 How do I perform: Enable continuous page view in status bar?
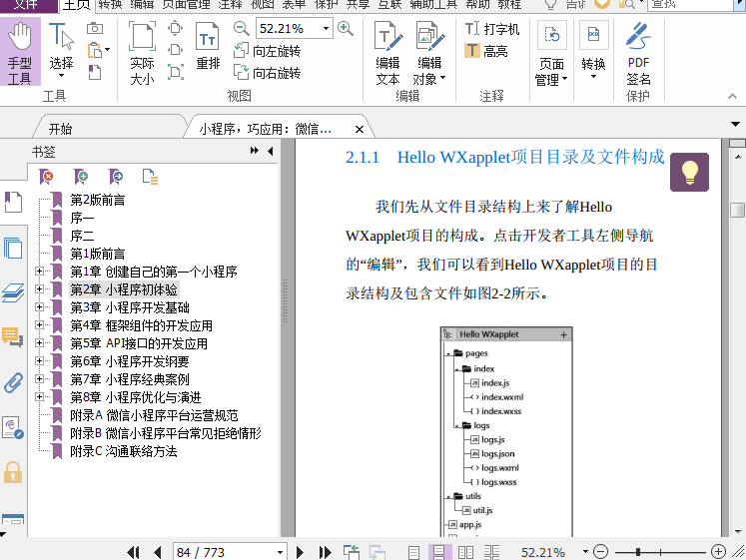(x=439, y=552)
